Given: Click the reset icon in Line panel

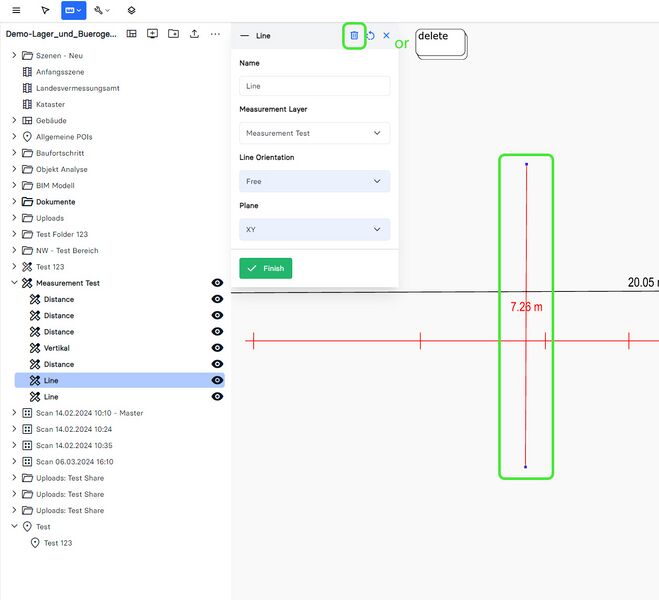Looking at the screenshot, I should [371, 36].
